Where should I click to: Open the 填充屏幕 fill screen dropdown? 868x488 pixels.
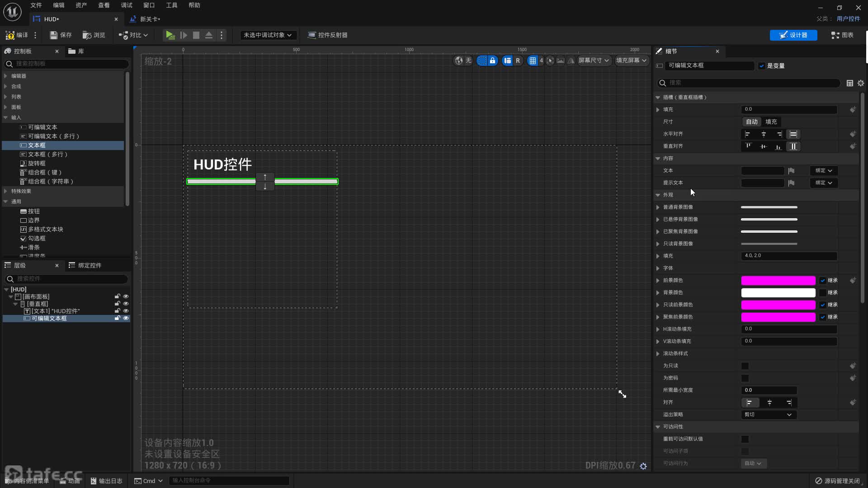tap(631, 61)
